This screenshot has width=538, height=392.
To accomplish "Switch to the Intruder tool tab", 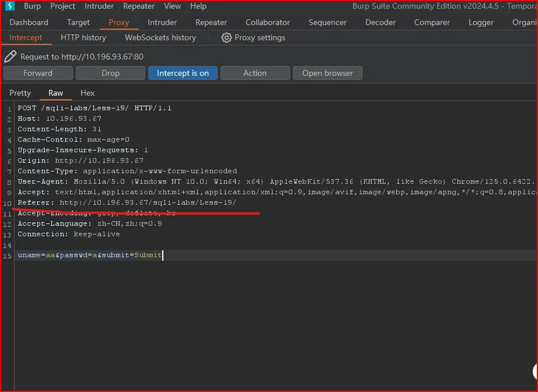I will [x=162, y=22].
